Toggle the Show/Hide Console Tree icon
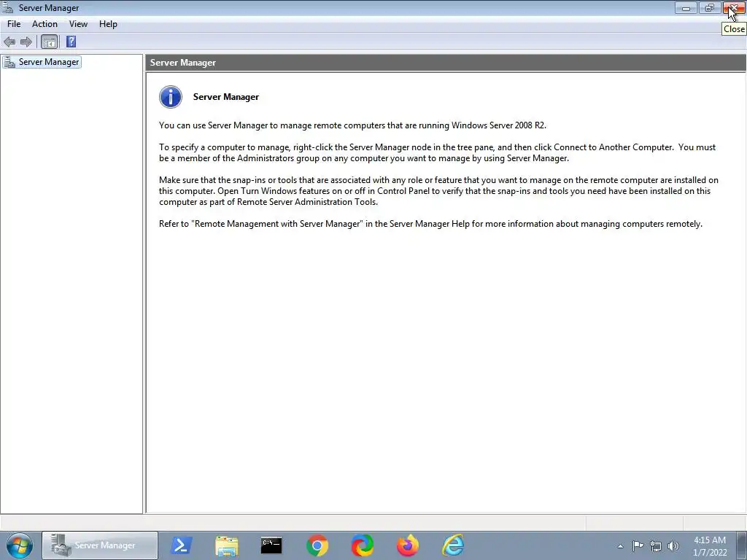This screenshot has width=747, height=560. point(49,42)
